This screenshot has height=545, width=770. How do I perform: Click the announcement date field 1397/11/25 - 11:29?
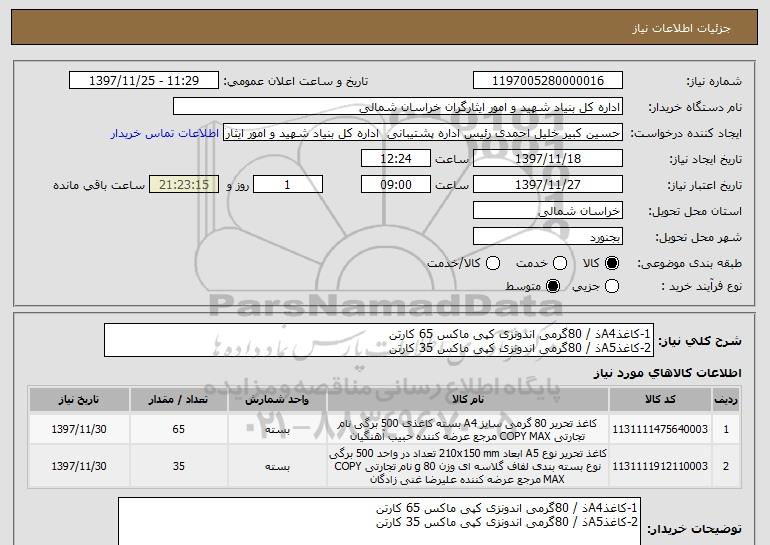(144, 81)
